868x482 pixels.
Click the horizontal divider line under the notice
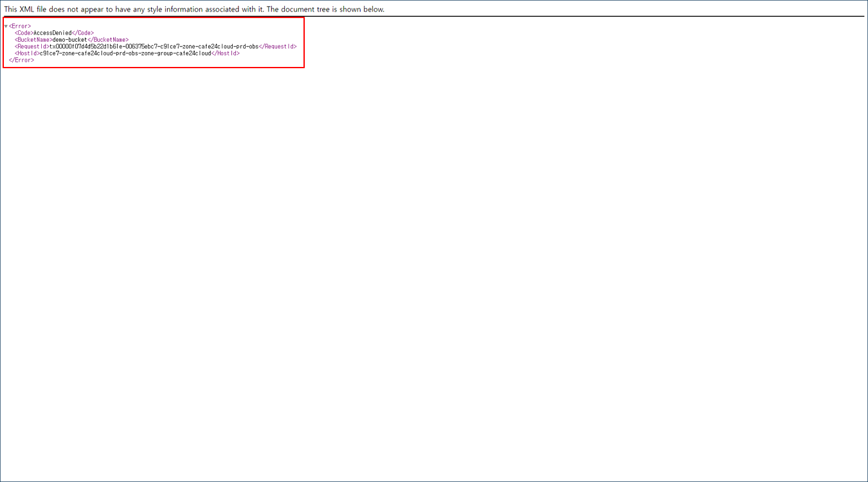pyautogui.click(x=434, y=16)
